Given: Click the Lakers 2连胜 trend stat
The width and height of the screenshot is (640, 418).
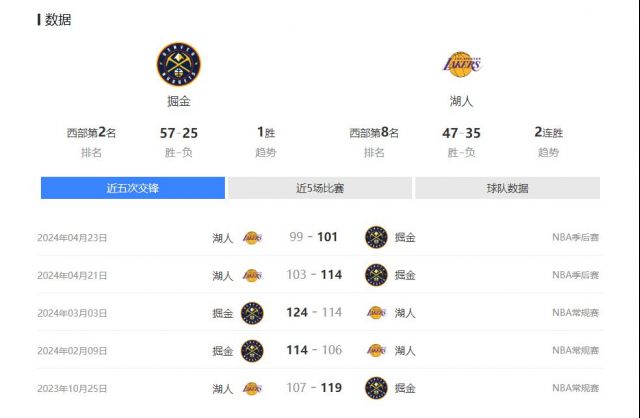Looking at the screenshot, I should tap(549, 132).
